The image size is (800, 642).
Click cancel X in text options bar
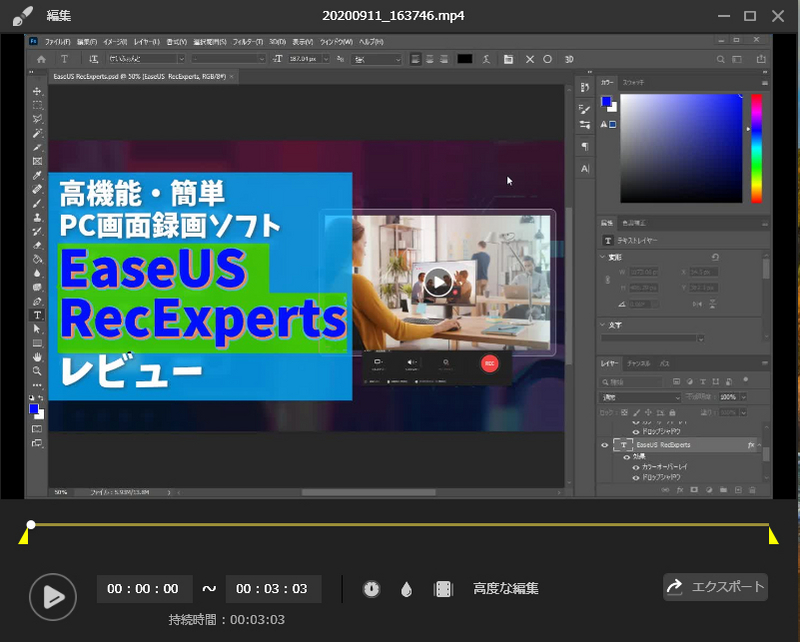click(530, 59)
